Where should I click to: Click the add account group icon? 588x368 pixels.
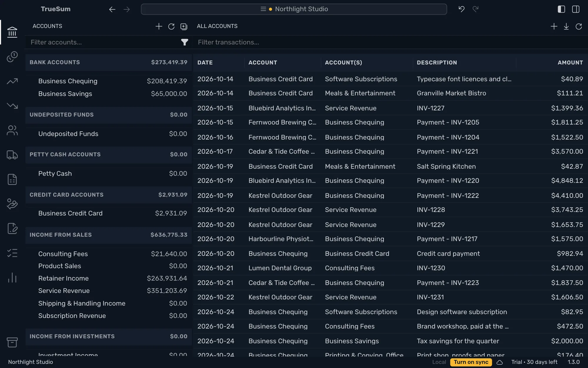coord(184,26)
